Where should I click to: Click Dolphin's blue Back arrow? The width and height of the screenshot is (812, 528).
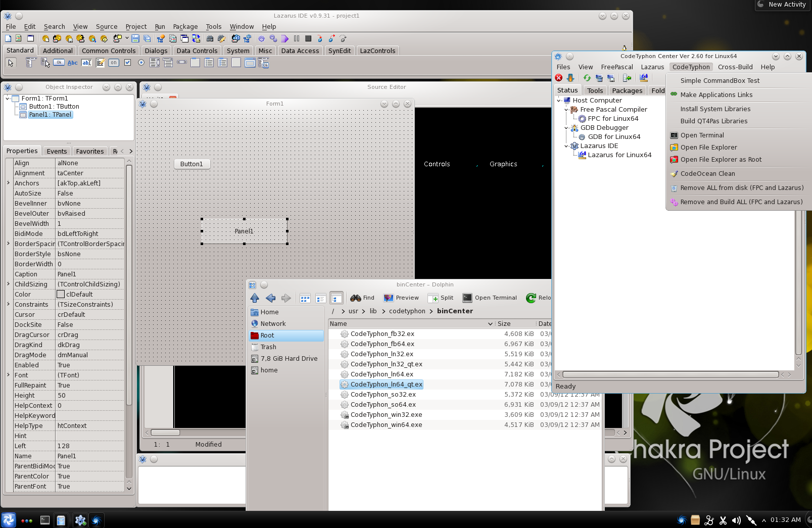270,298
